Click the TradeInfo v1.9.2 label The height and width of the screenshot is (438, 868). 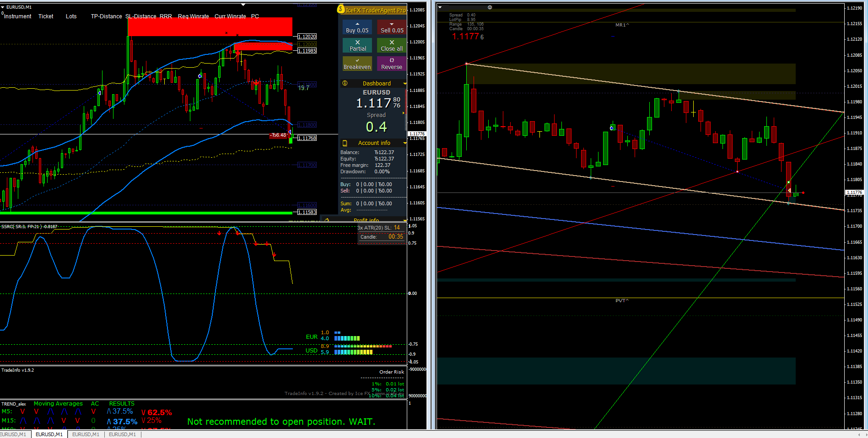tap(17, 370)
